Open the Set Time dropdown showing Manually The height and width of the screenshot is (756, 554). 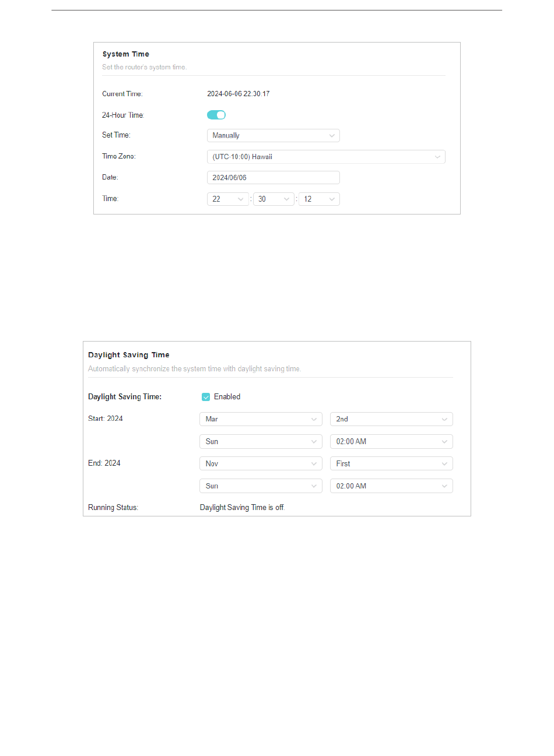coord(274,135)
